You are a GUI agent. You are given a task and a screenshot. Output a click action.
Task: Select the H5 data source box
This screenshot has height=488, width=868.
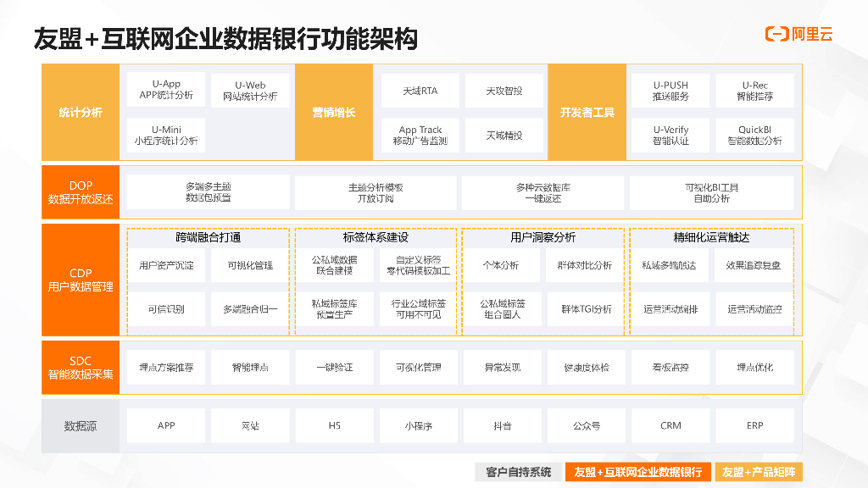click(335, 425)
